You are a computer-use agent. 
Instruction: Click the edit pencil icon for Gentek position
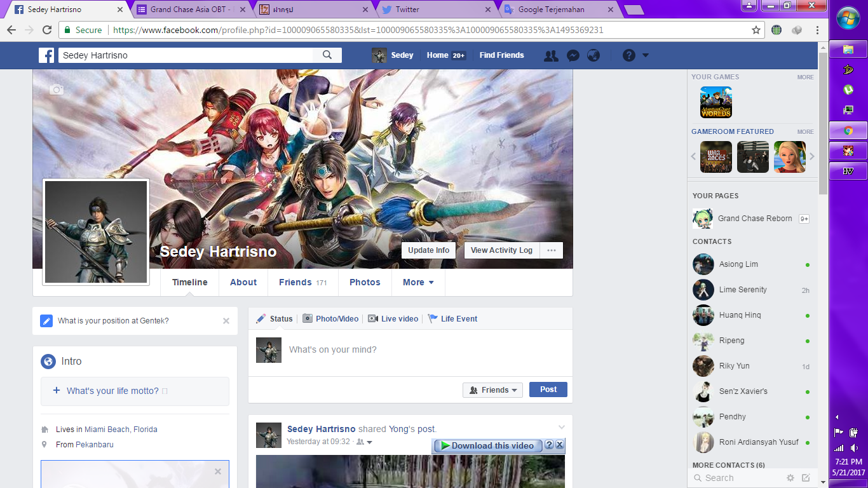pyautogui.click(x=46, y=321)
